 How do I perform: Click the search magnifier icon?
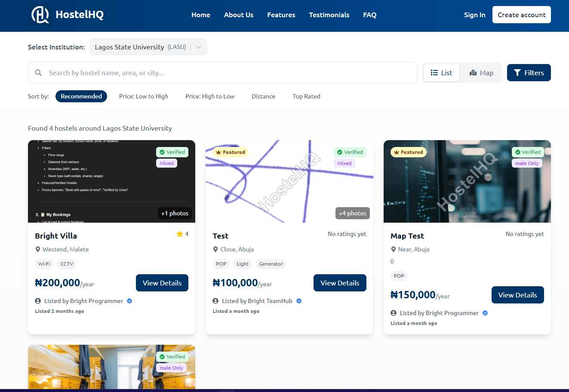pyautogui.click(x=38, y=73)
